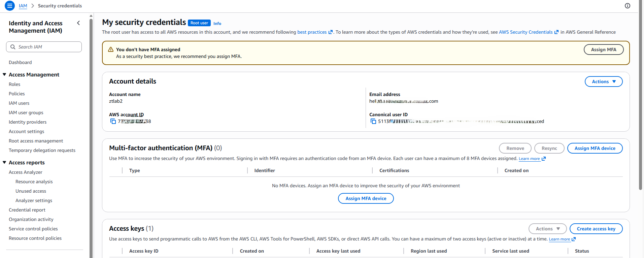Viewport: 644px width, 258px height.
Task: Click the Access key ID column header
Action: pos(144,251)
